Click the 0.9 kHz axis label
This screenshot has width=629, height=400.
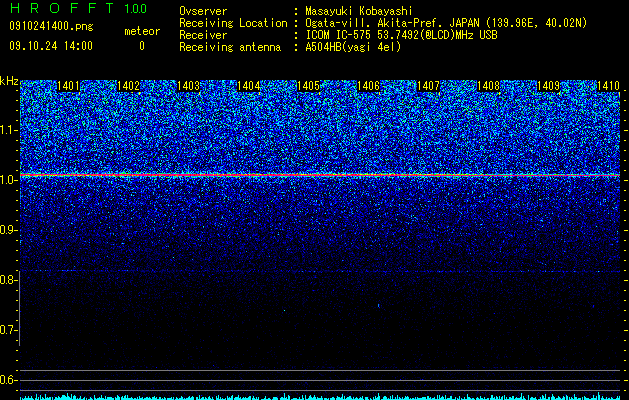pos(9,230)
